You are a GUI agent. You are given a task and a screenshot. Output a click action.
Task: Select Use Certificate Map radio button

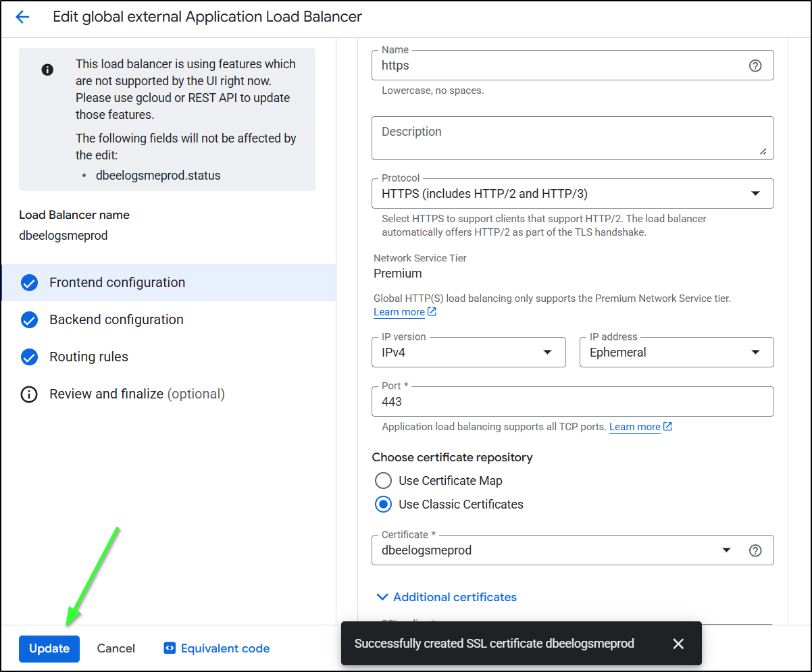383,481
